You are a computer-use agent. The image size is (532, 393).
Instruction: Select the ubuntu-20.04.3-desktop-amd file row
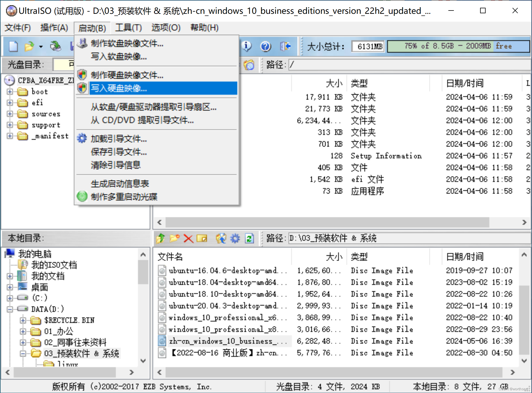pyautogui.click(x=223, y=306)
